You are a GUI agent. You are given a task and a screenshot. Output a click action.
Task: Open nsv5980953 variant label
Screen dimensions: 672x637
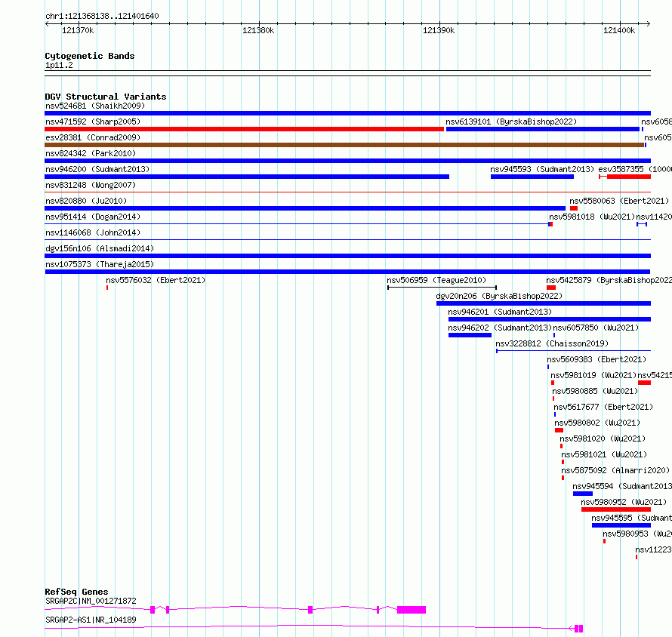[637, 534]
